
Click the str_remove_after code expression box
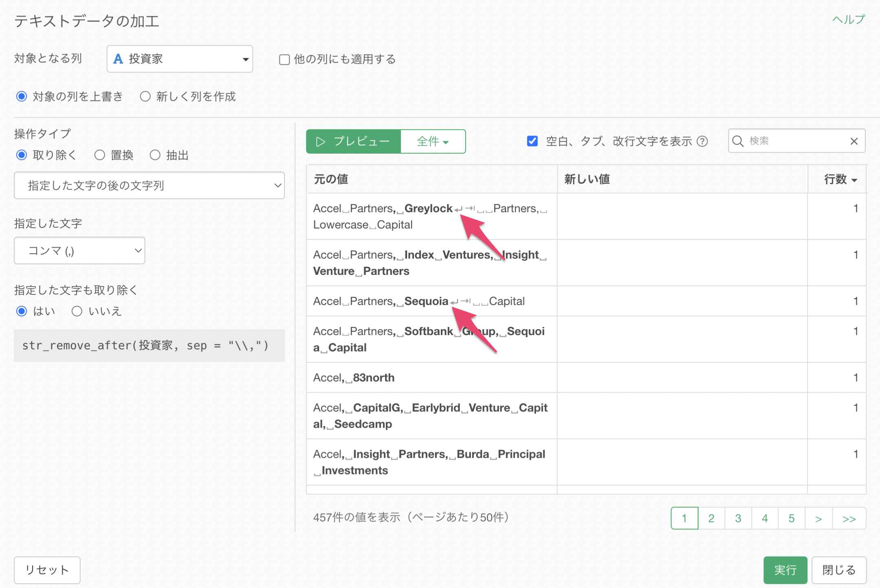(149, 346)
